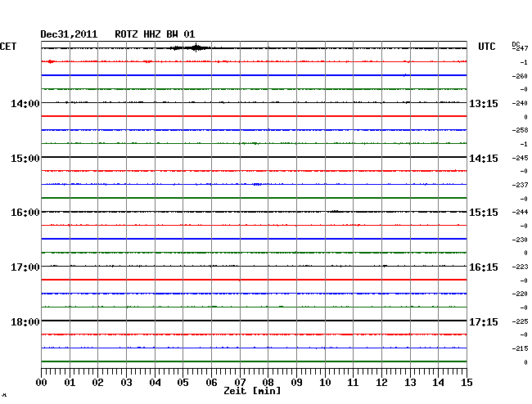Click the DC offset value "-225"

[x=520, y=321]
